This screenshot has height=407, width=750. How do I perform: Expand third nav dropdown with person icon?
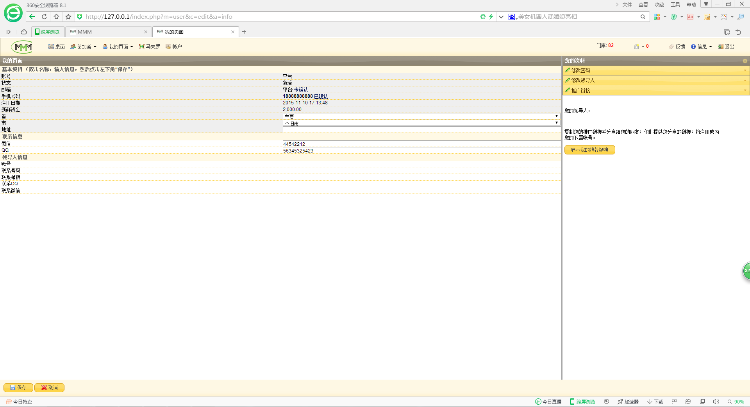[x=118, y=46]
